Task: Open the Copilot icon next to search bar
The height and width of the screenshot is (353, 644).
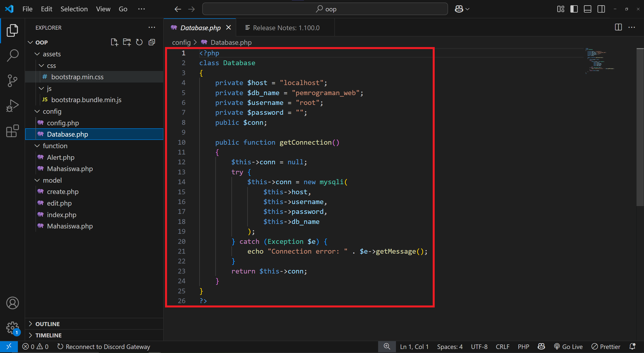Action: tap(459, 9)
